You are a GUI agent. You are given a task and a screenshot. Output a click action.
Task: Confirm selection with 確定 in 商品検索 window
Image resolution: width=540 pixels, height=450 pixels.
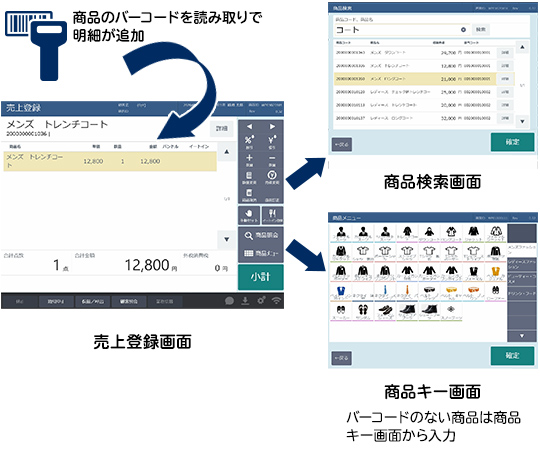512,142
